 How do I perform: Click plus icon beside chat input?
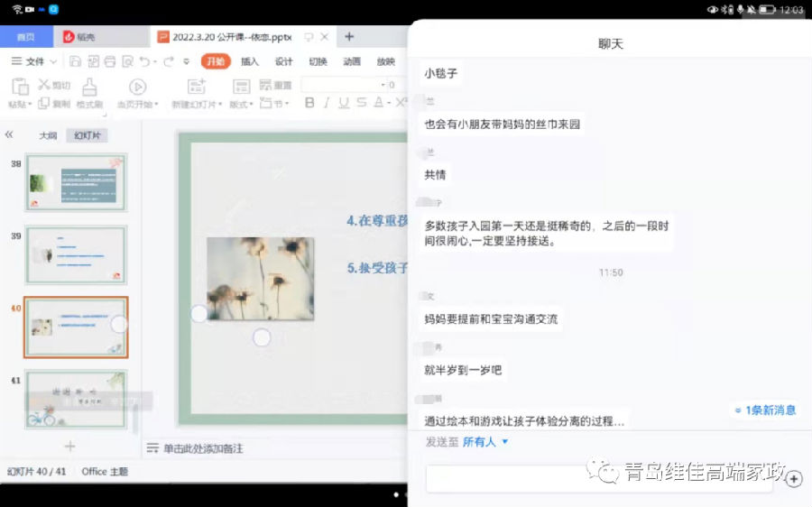794,479
